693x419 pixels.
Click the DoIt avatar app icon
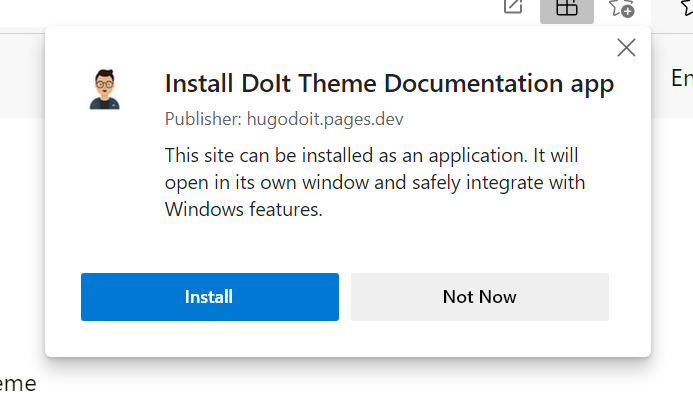click(103, 90)
